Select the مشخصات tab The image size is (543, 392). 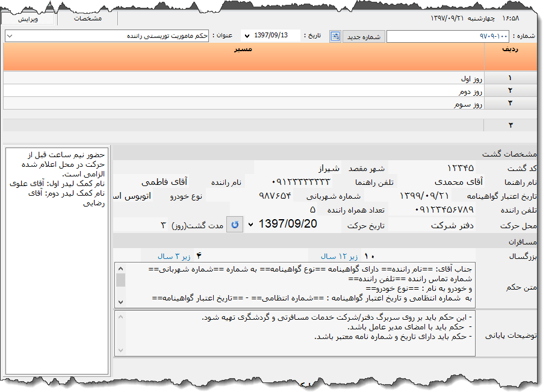coord(88,19)
